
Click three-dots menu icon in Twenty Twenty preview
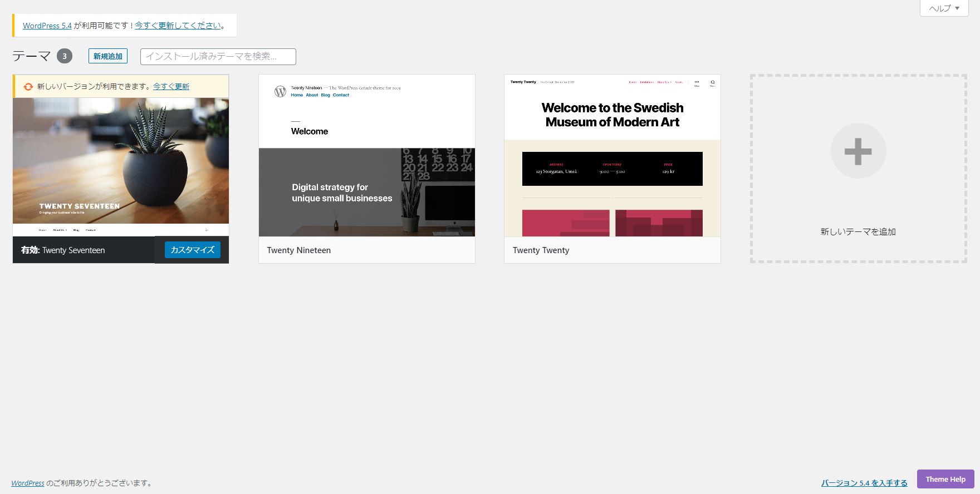(x=696, y=82)
